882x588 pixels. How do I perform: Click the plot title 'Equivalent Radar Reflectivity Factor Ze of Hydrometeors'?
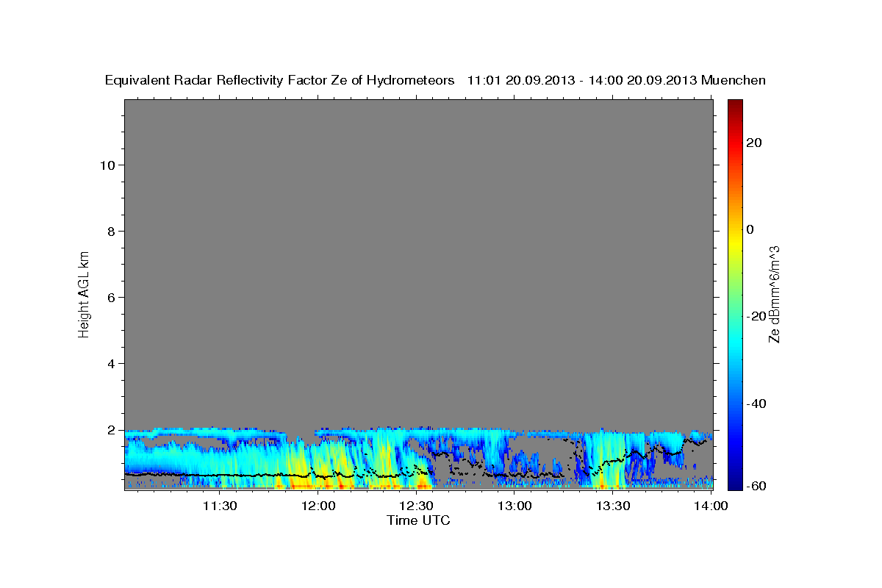[280, 81]
